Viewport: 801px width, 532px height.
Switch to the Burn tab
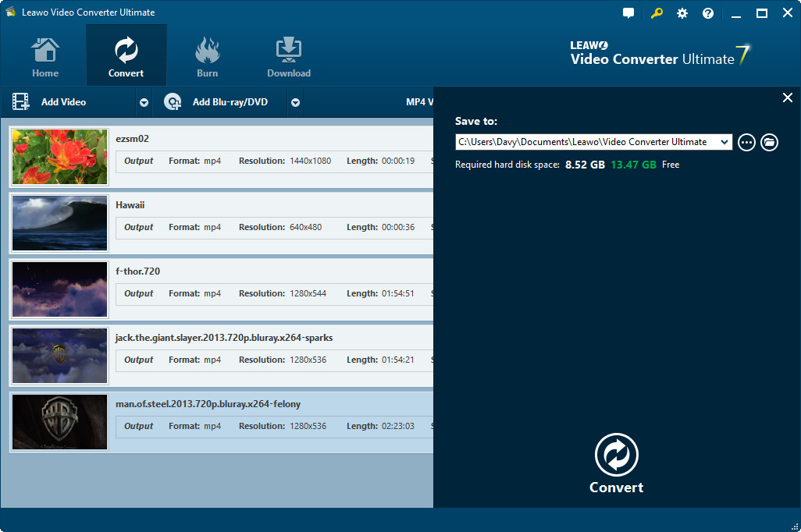(x=207, y=55)
